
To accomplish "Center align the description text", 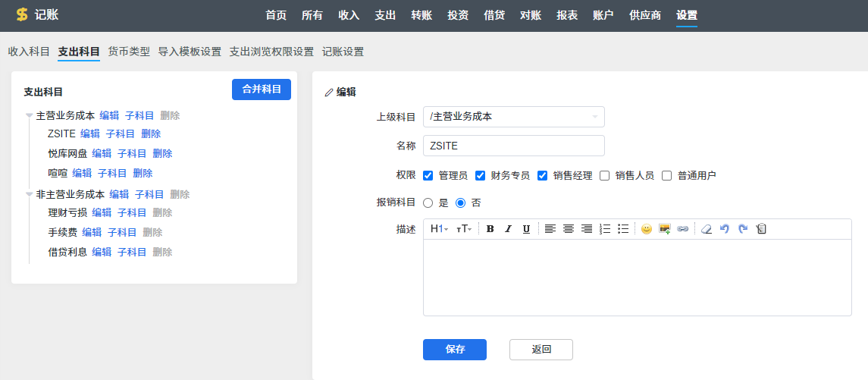I will point(568,229).
